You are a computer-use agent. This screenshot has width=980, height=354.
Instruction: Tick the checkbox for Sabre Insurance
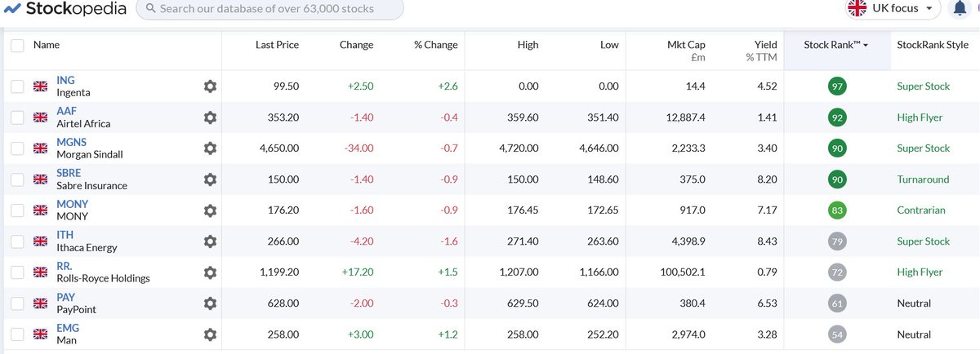pyautogui.click(x=17, y=179)
